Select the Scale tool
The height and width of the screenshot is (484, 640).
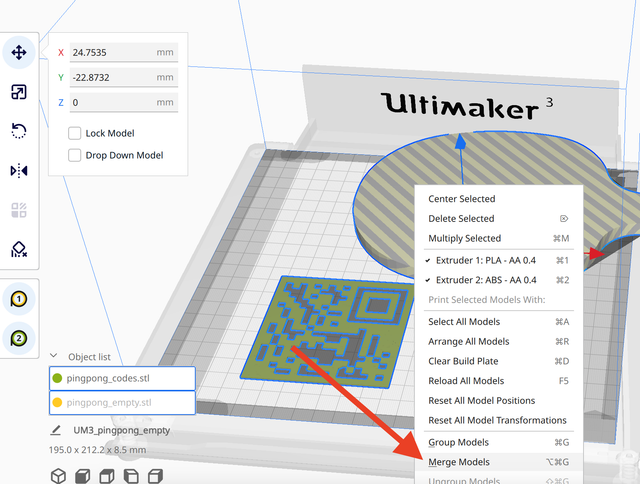coord(19,92)
